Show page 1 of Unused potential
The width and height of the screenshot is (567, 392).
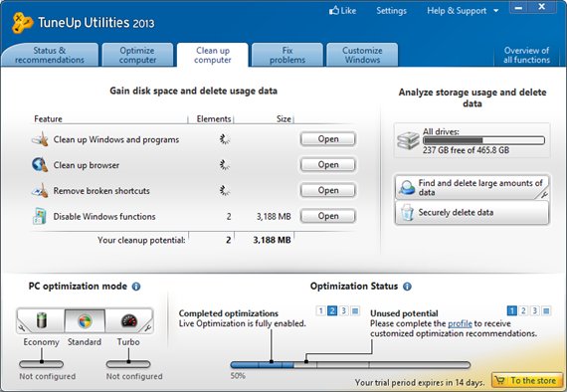click(x=511, y=310)
